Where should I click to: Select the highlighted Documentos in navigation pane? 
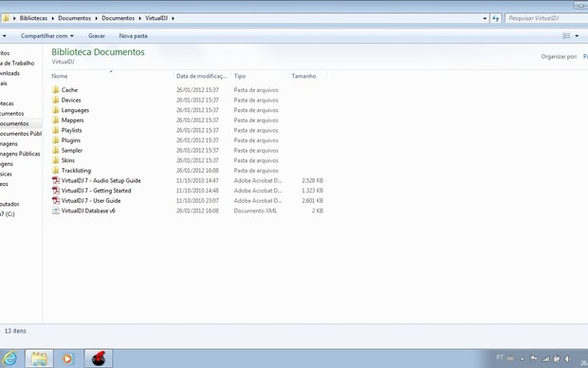click(x=14, y=123)
